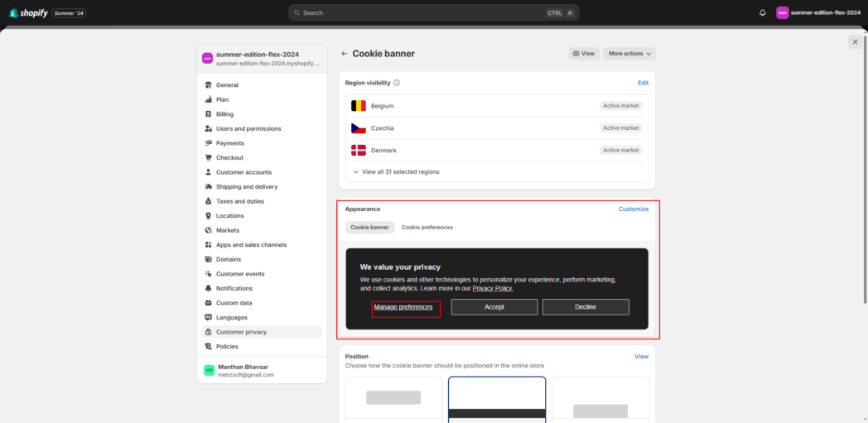Click the Payments icon
The height and width of the screenshot is (423, 868).
click(x=208, y=143)
